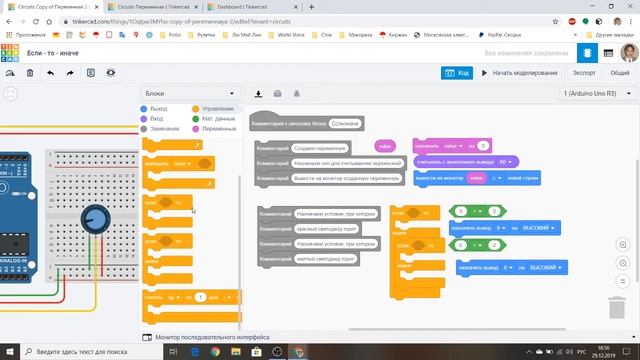
Task: Redo the last action
Action: click(x=70, y=73)
